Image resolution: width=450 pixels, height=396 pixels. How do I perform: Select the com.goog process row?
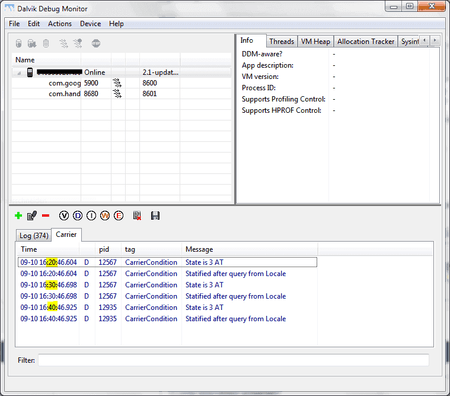pos(122,83)
